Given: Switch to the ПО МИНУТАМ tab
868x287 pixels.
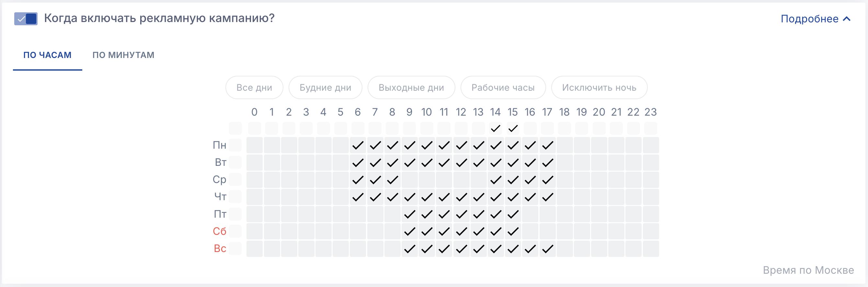Looking at the screenshot, I should coord(123,55).
